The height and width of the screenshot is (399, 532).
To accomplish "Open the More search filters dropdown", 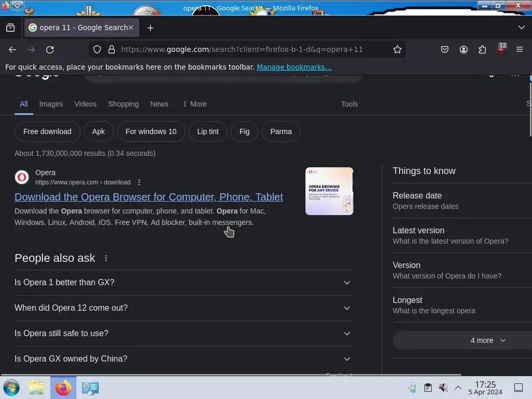I will pos(195,104).
